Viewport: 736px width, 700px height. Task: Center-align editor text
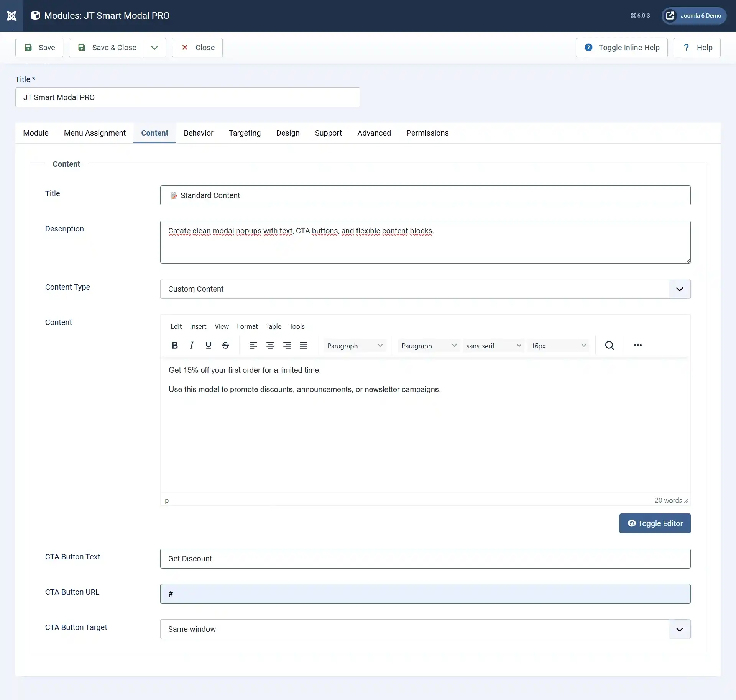coord(270,345)
